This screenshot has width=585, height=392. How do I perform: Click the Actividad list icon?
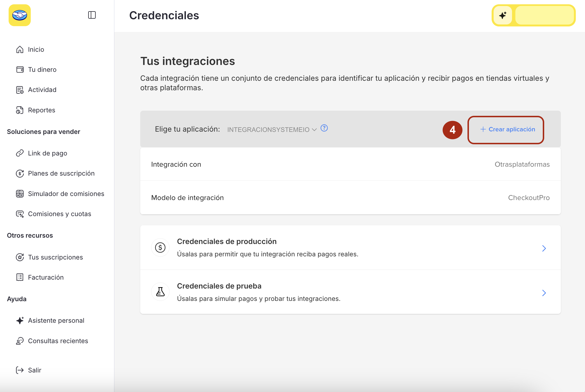[x=20, y=90]
